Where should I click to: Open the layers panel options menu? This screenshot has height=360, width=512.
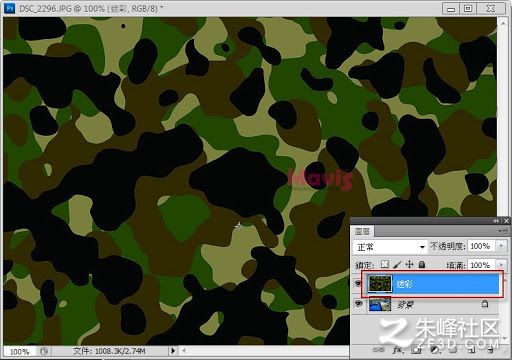point(503,231)
